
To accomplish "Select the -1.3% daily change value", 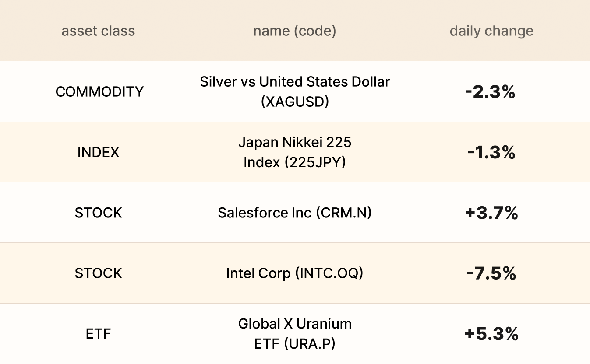I will (x=491, y=152).
